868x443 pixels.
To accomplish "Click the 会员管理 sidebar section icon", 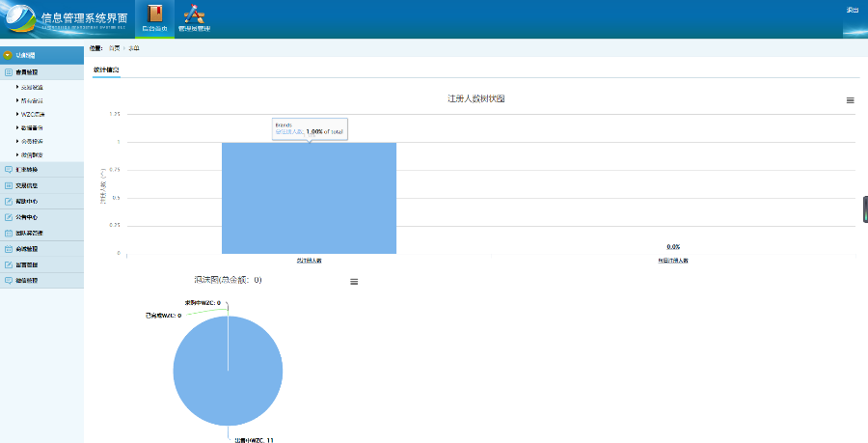I will (9, 72).
